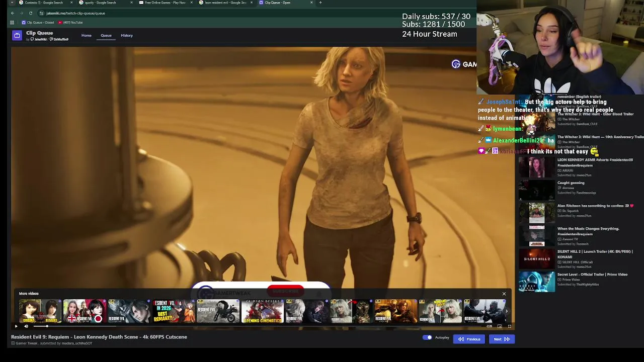The height and width of the screenshot is (362, 644).
Task: Enter fullscreen using video fullscreen icon
Action: [509, 326]
